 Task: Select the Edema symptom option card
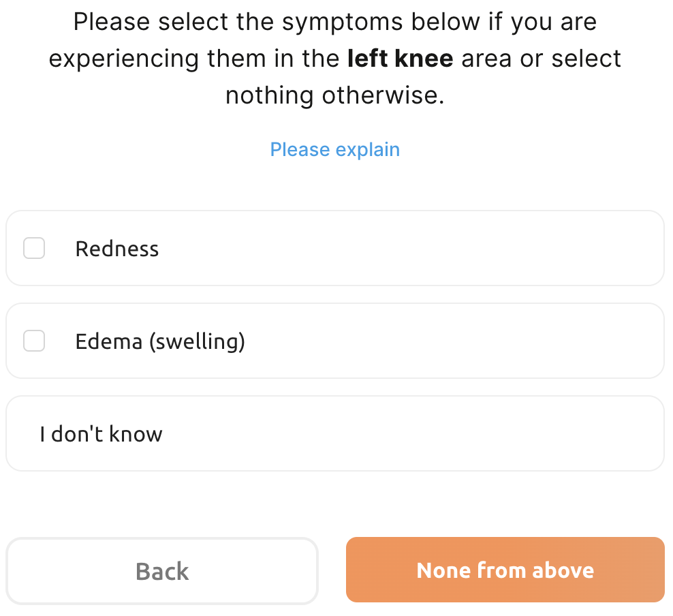[x=334, y=341]
